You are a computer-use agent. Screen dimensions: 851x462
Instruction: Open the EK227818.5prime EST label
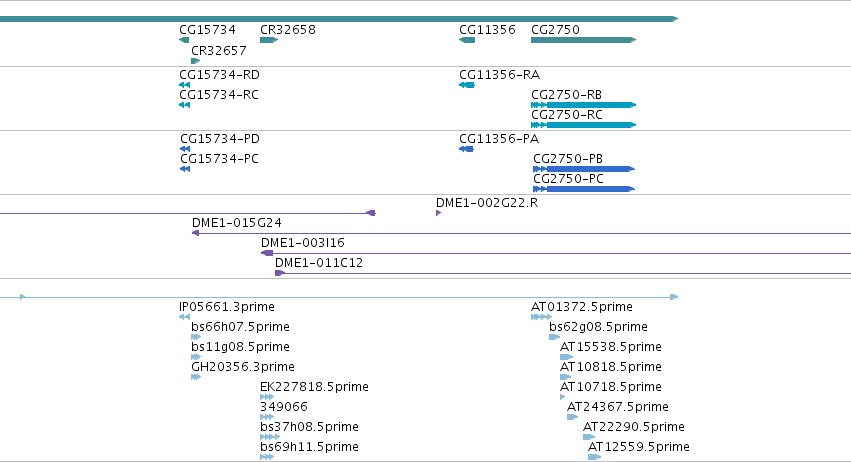click(x=314, y=387)
